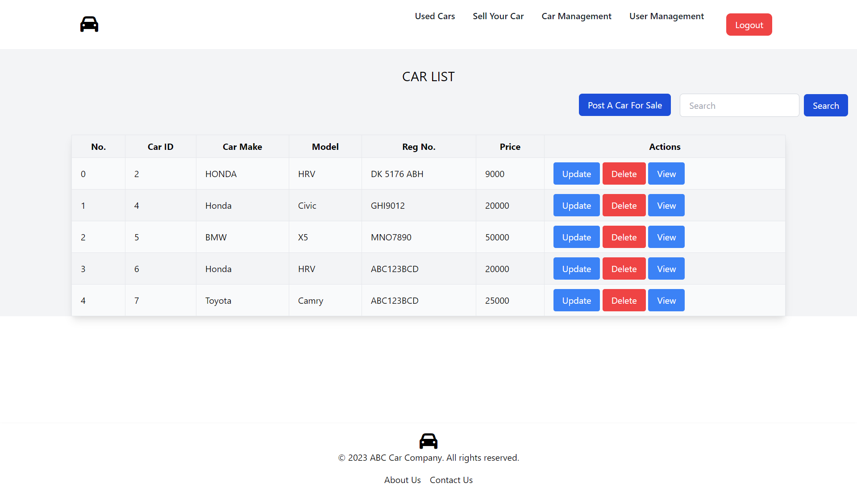
Task: Click Post A Car For Sale button
Action: tap(624, 105)
